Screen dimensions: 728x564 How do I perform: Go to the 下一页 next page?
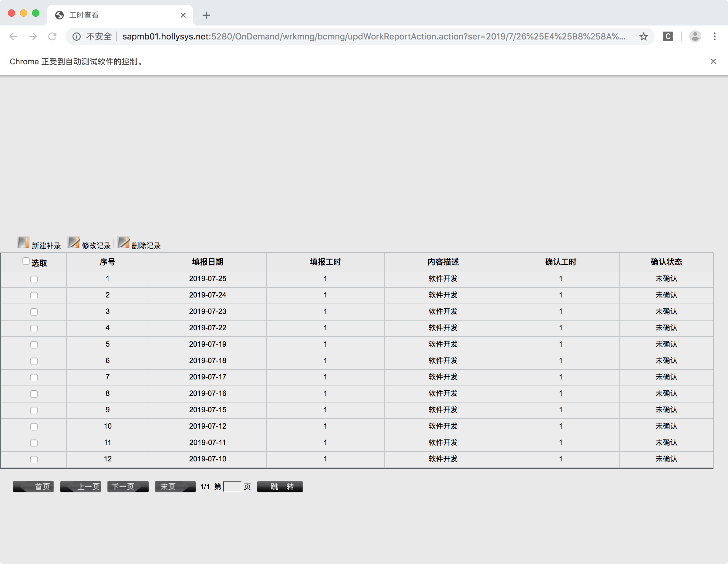pos(128,487)
